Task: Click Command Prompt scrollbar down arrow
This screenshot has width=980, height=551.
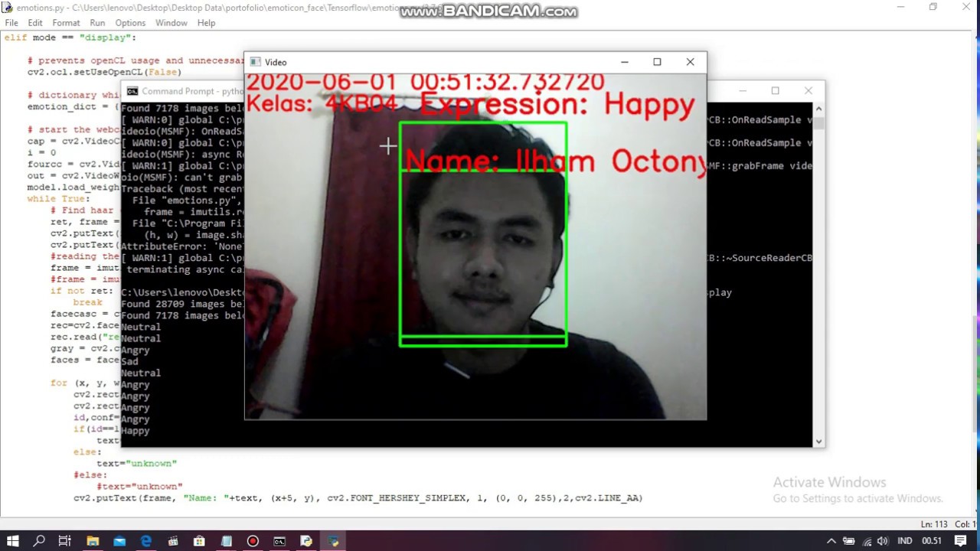Action: pos(818,441)
